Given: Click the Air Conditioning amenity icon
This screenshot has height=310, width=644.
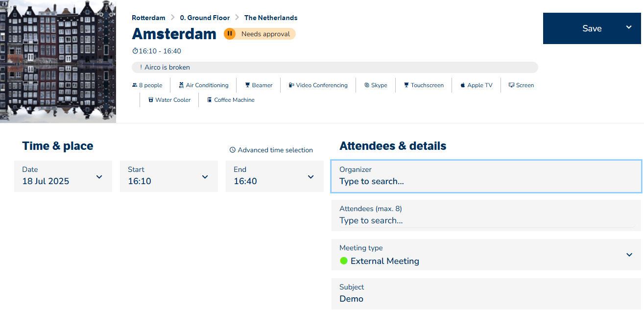Looking at the screenshot, I should click(x=181, y=85).
